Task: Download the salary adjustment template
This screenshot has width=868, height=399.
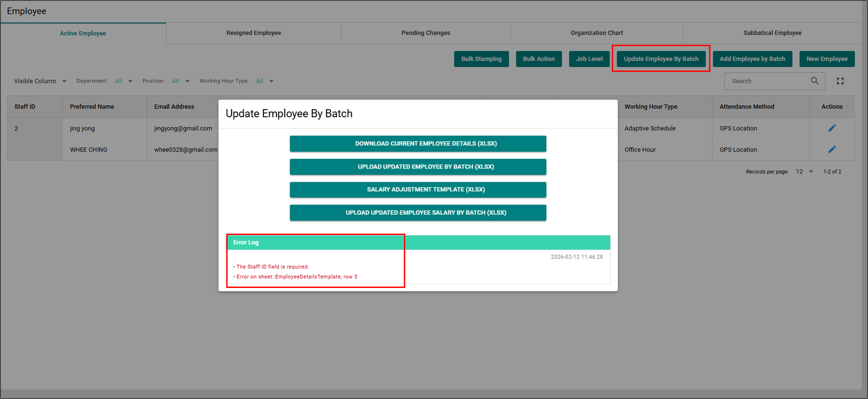Action: coord(418,190)
